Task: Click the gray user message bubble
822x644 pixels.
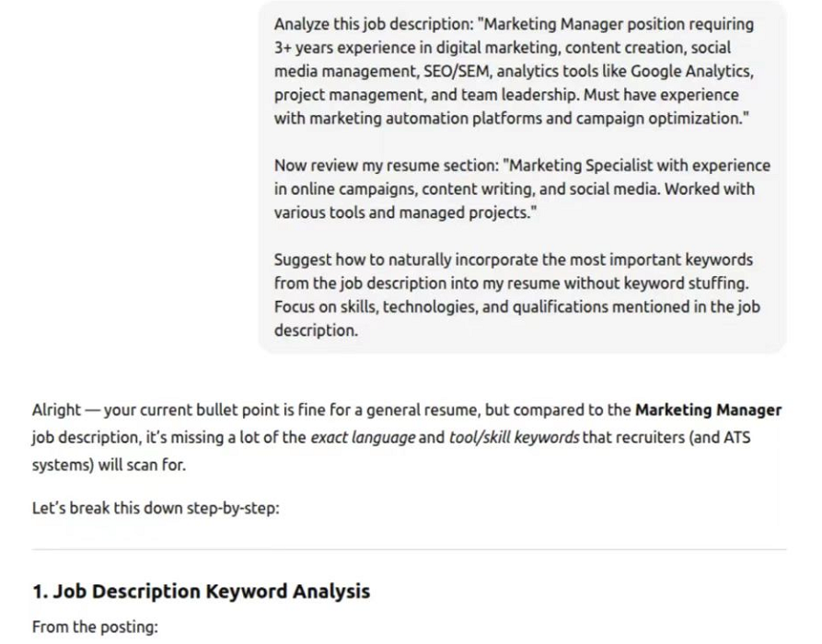Action: pos(522,178)
